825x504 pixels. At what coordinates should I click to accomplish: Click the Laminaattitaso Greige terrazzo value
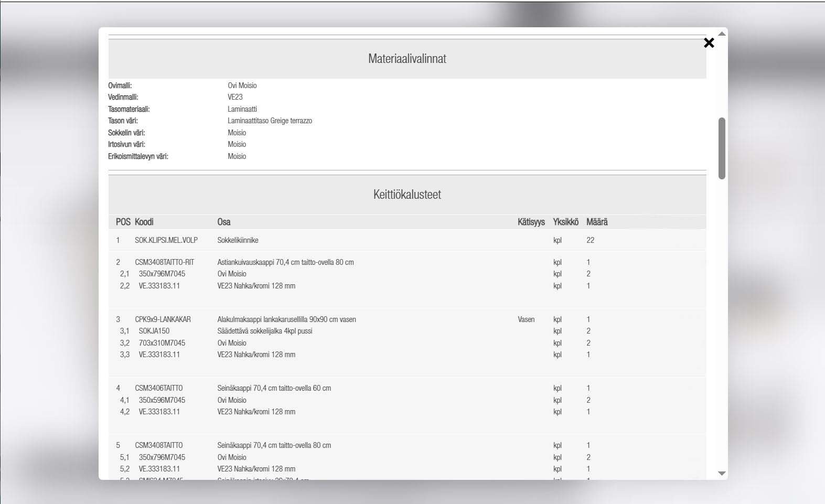(270, 121)
